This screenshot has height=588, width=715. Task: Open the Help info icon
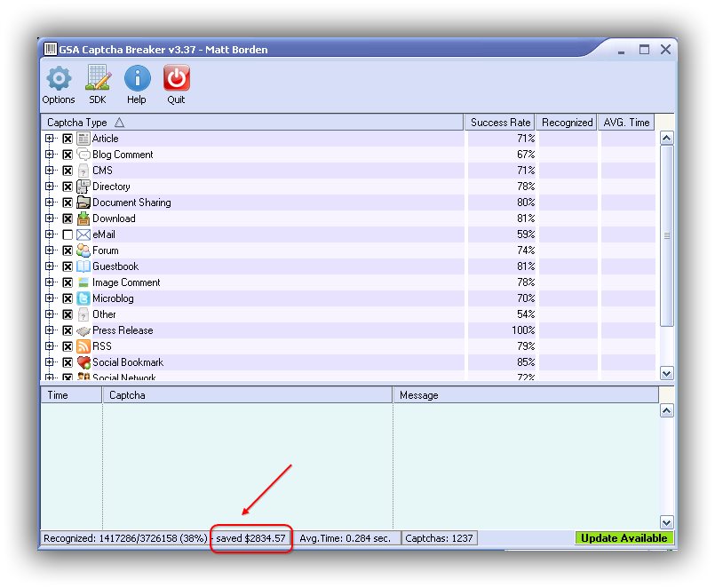coord(137,77)
